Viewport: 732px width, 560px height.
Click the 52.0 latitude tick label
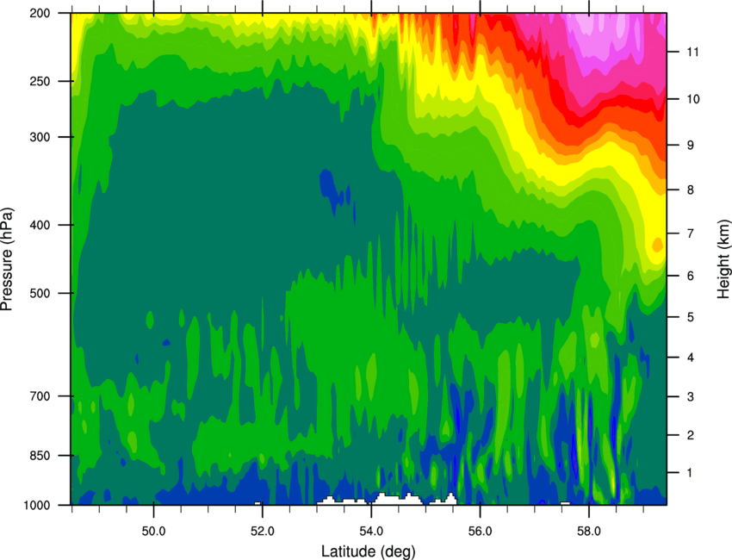[x=263, y=532]
